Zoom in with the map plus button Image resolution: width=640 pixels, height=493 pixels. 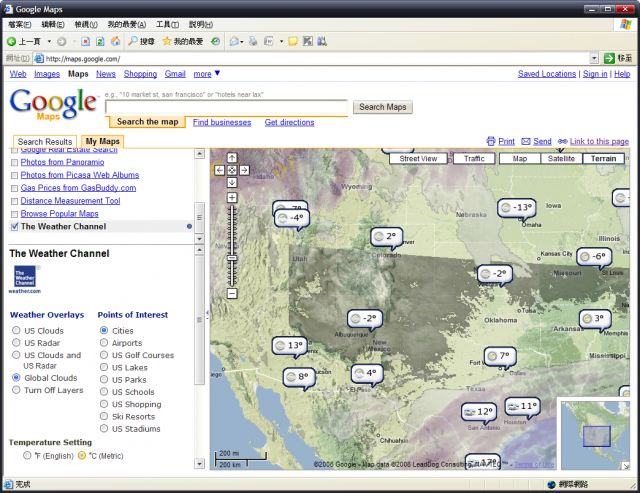(232, 198)
